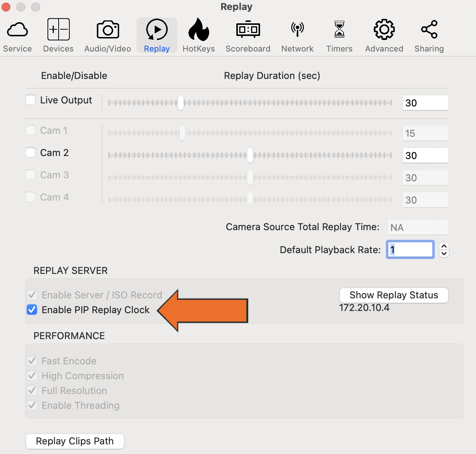This screenshot has width=476, height=454.
Task: Click the Show Replay Status button
Action: 394,295
